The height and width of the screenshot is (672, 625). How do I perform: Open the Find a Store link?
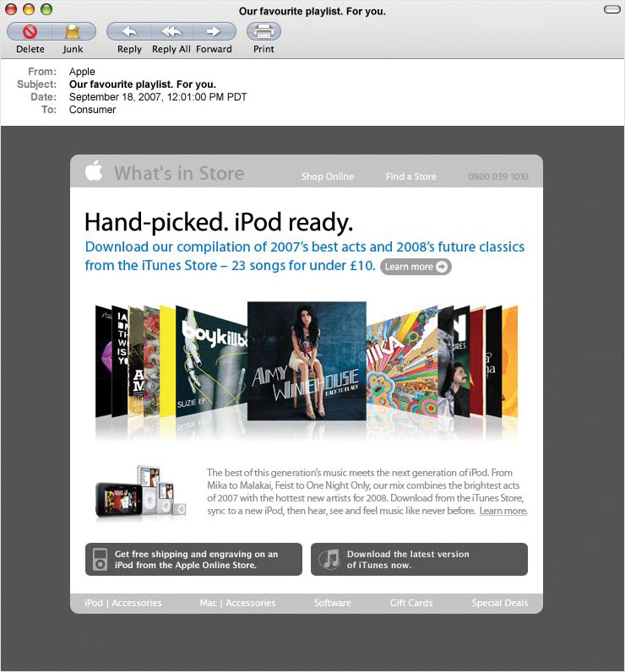click(411, 176)
